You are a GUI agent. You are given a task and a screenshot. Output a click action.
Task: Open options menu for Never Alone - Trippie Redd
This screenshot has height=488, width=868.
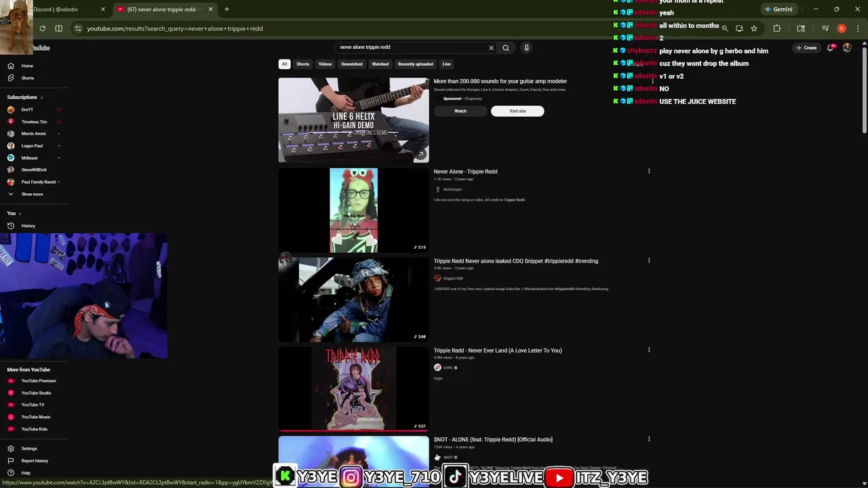click(x=649, y=171)
